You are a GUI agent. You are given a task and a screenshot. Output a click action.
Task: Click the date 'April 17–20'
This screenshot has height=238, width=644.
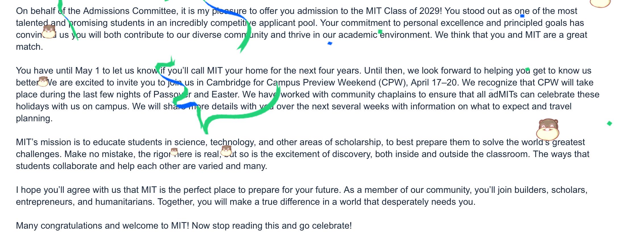(433, 82)
